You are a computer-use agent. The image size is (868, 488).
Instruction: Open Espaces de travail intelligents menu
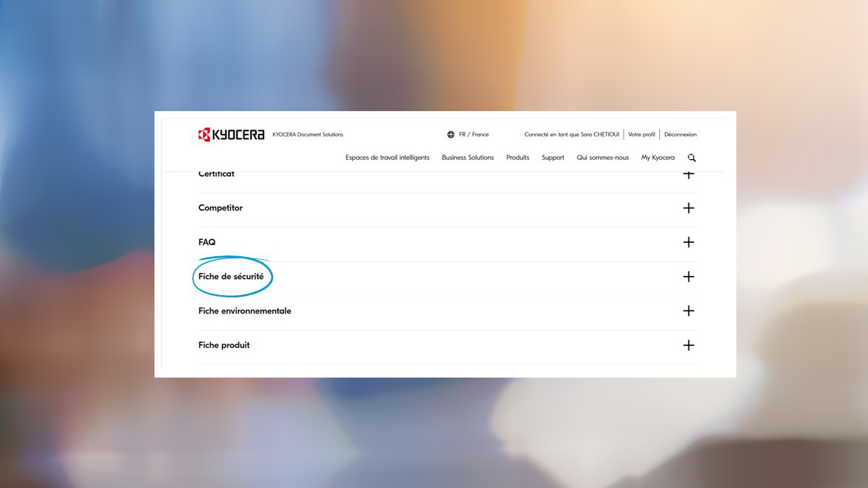(387, 158)
